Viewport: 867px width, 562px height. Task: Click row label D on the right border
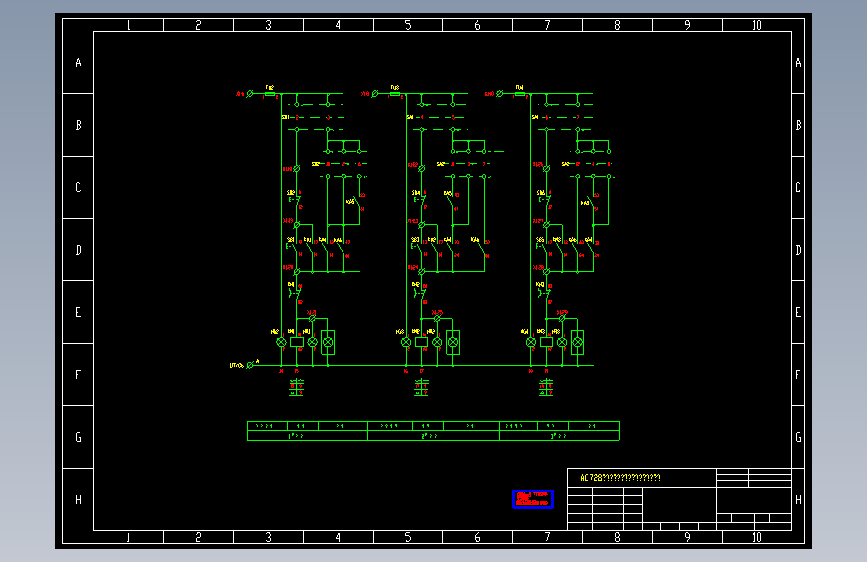[798, 250]
